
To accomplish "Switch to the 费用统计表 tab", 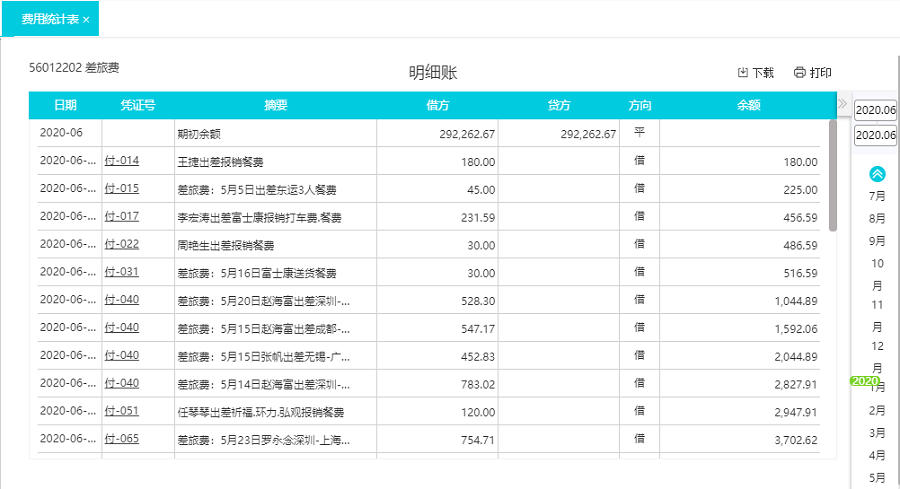I will click(48, 19).
